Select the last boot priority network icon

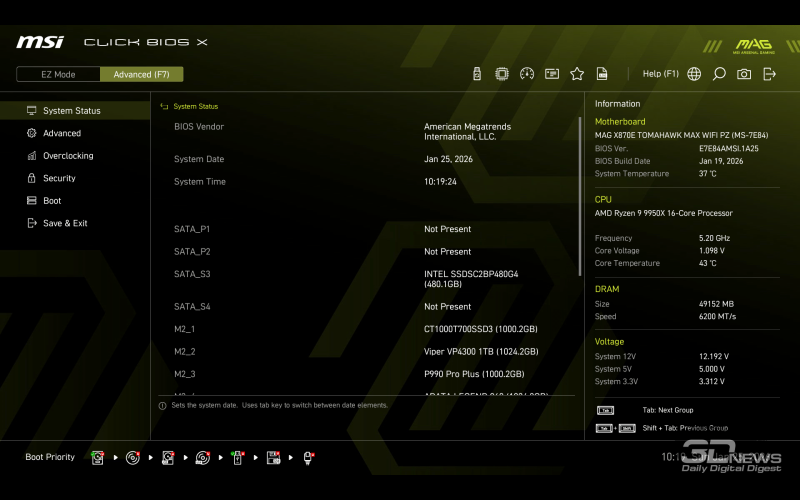pos(309,458)
